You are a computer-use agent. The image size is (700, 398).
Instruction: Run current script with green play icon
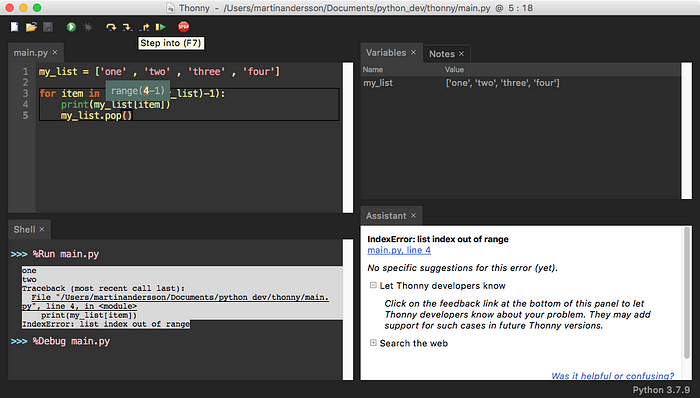71,27
